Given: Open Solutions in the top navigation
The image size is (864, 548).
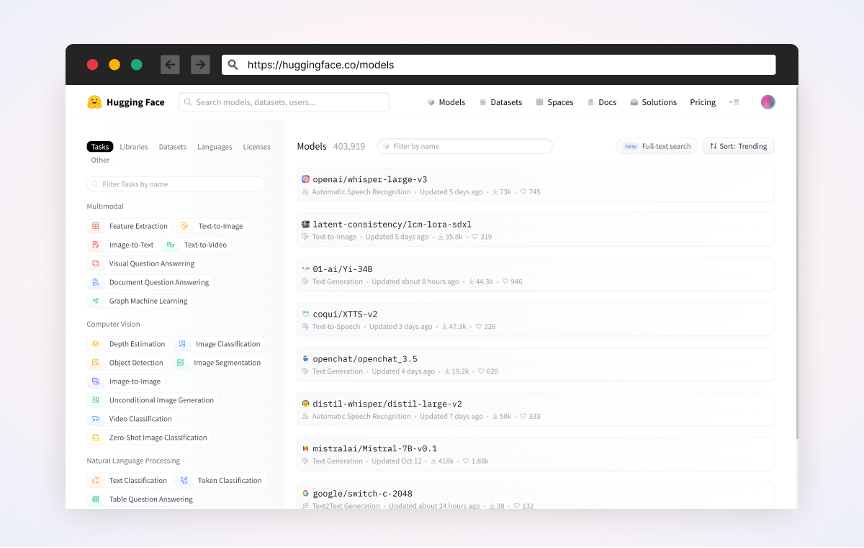Looking at the screenshot, I should pyautogui.click(x=653, y=102).
